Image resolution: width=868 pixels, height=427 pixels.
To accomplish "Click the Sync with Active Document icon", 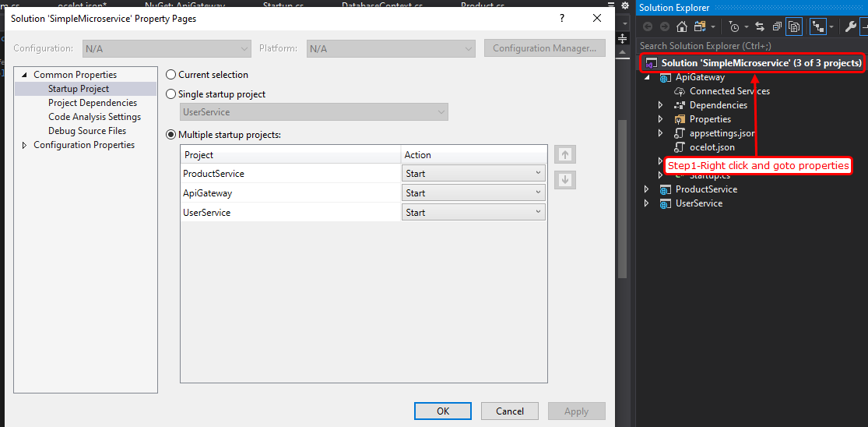I will [x=760, y=26].
